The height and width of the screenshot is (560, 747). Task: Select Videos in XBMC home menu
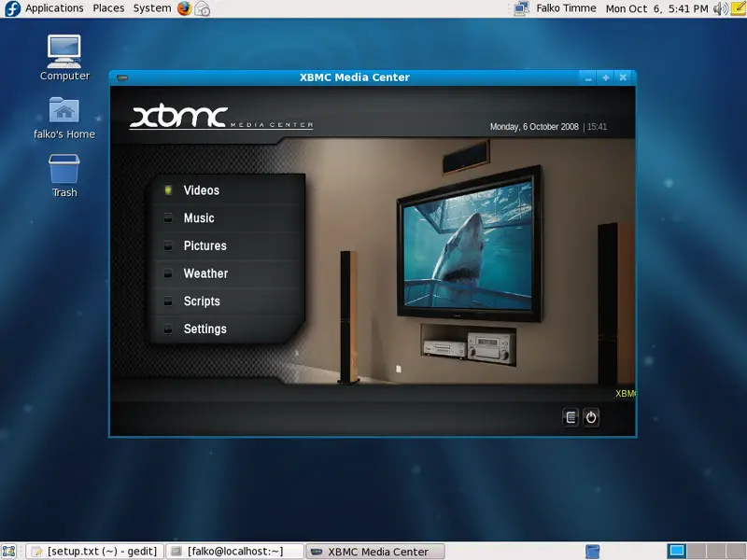201,190
